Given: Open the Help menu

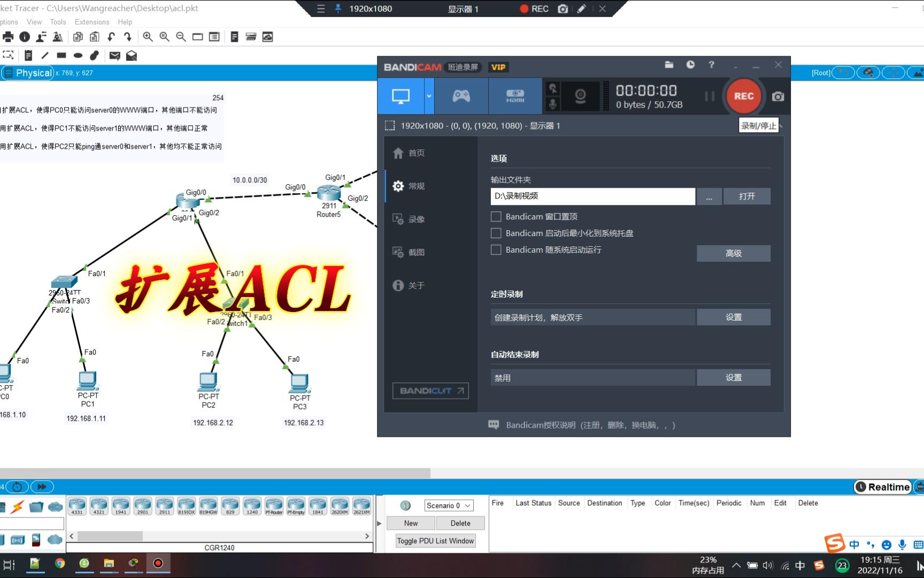Looking at the screenshot, I should [125, 22].
